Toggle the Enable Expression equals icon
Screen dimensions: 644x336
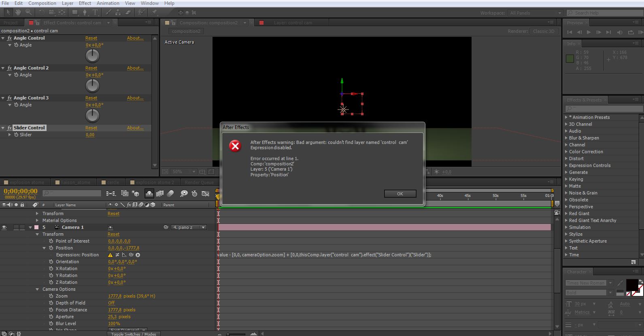point(117,255)
